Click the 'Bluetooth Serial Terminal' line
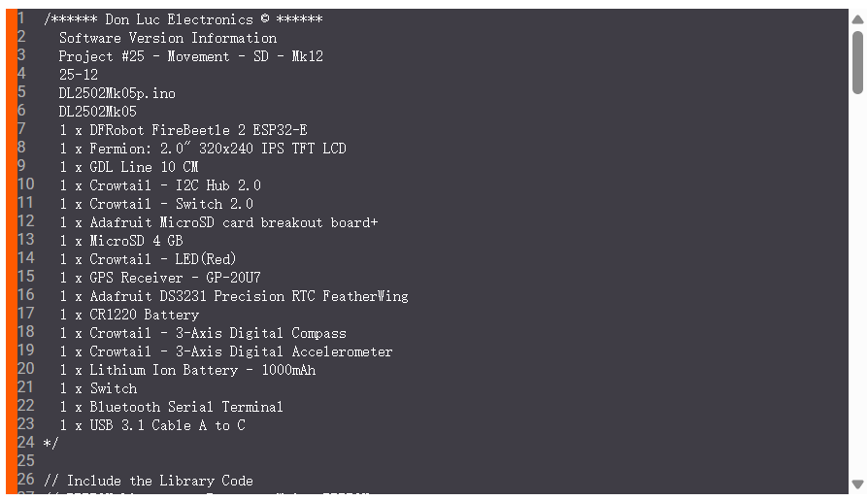The width and height of the screenshot is (868, 501). pos(171,407)
